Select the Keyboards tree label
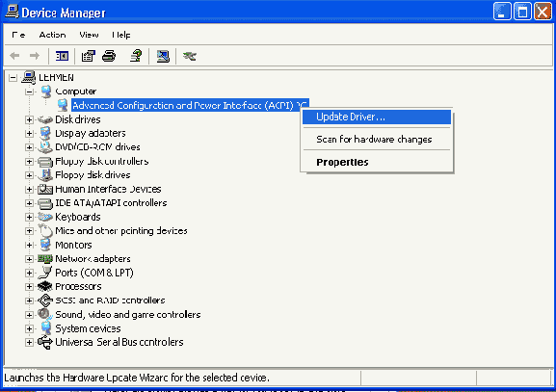556x392 pixels. [x=78, y=217]
